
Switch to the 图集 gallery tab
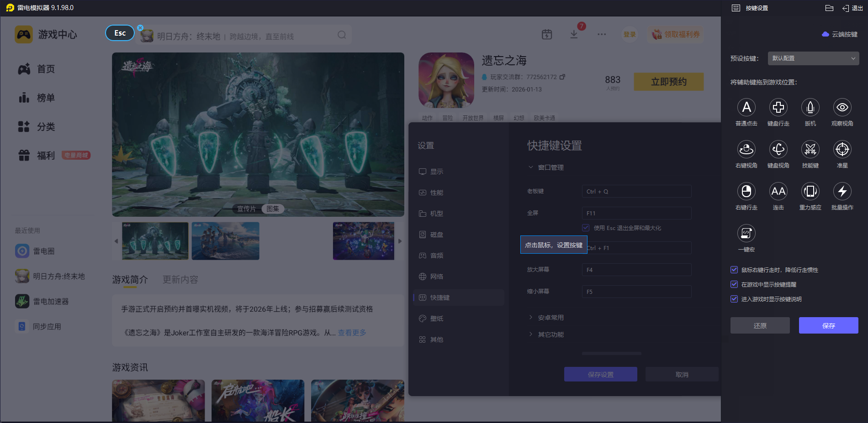point(273,209)
